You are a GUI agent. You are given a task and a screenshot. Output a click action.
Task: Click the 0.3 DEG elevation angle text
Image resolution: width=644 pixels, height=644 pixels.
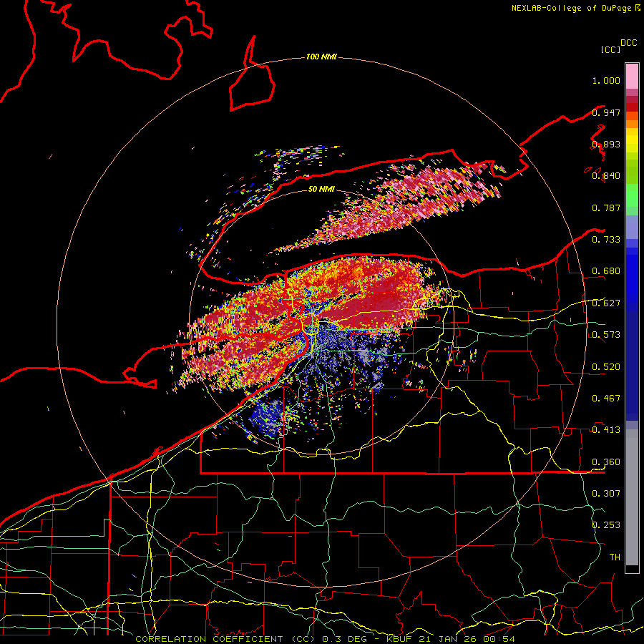346,639
